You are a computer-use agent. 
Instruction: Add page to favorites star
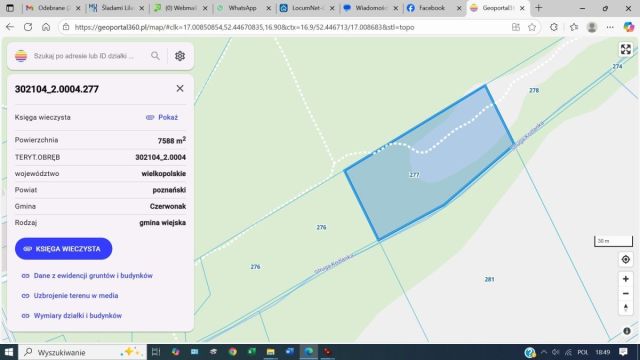point(532,27)
